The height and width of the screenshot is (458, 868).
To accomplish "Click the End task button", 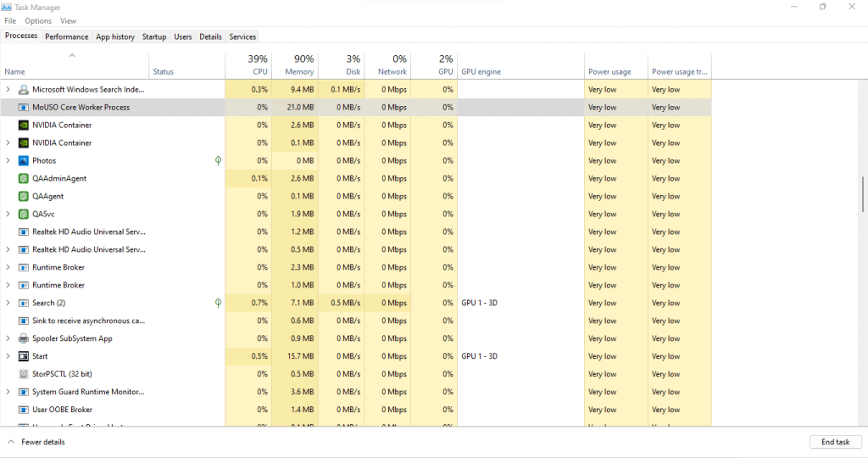I will pos(835,442).
